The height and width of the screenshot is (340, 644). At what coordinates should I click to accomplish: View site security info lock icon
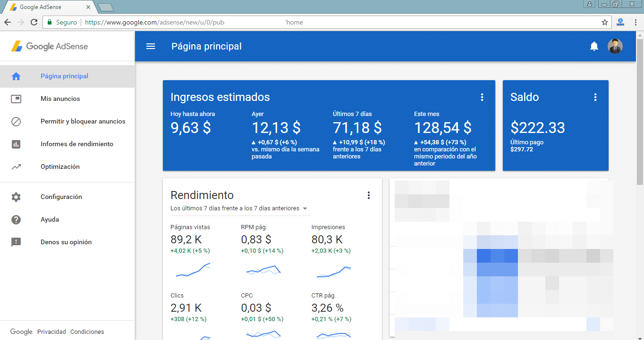50,22
